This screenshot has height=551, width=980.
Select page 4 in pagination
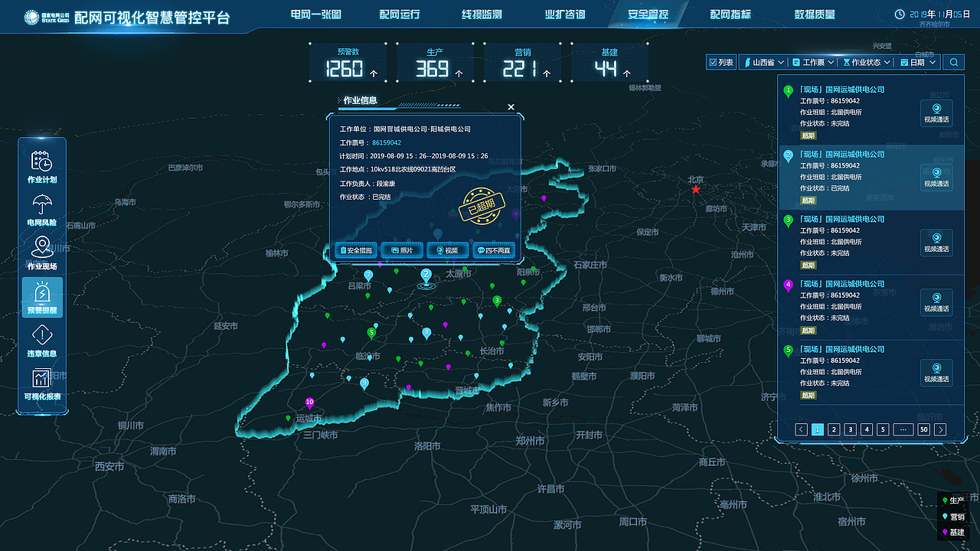[x=867, y=430]
